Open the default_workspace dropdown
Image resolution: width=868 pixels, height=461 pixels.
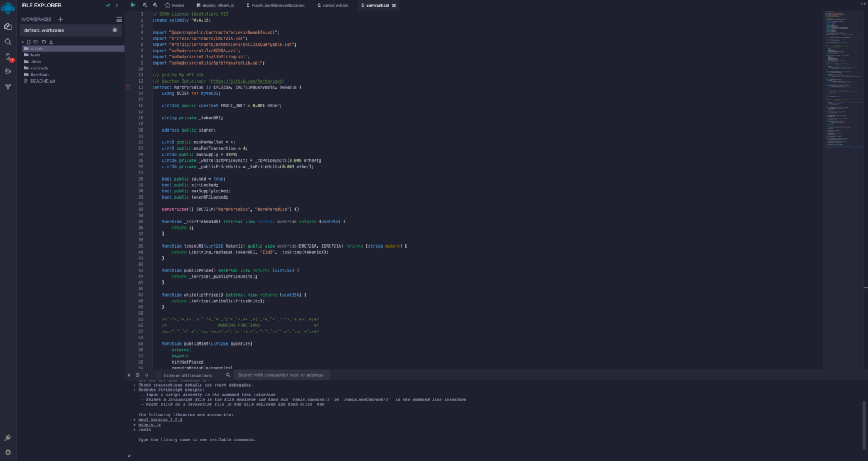pyautogui.click(x=71, y=30)
